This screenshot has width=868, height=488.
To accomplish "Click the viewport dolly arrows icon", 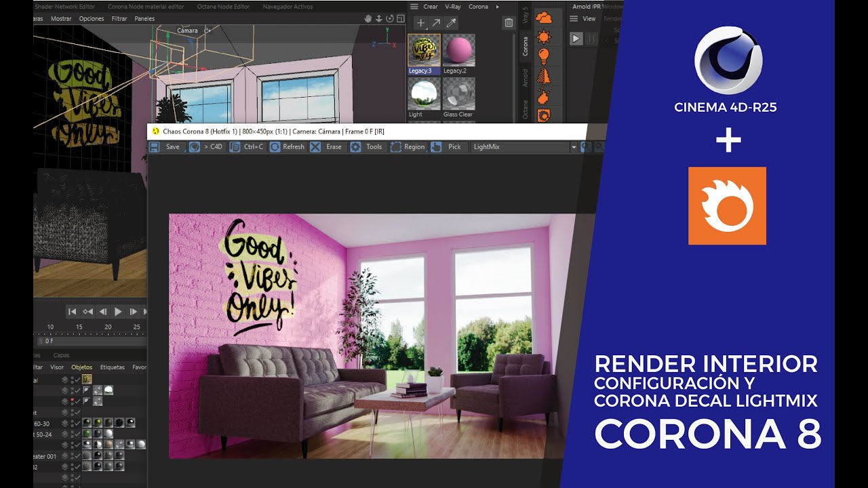I will tap(378, 19).
